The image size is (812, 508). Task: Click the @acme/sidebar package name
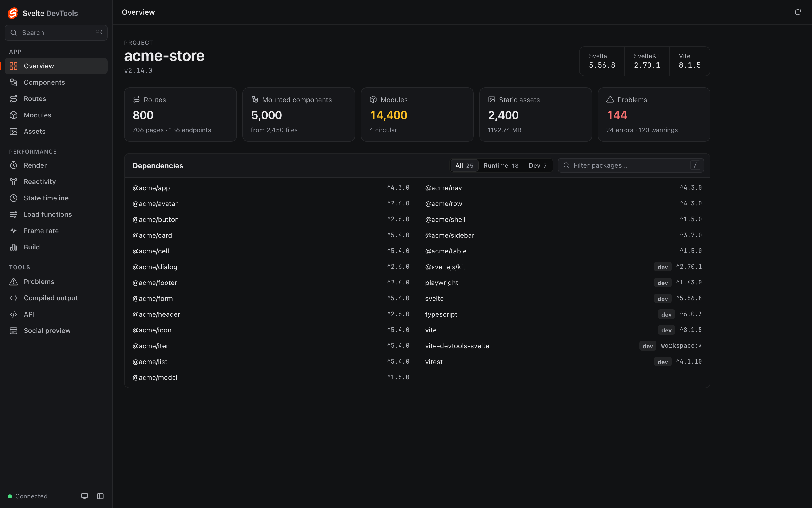coord(450,235)
